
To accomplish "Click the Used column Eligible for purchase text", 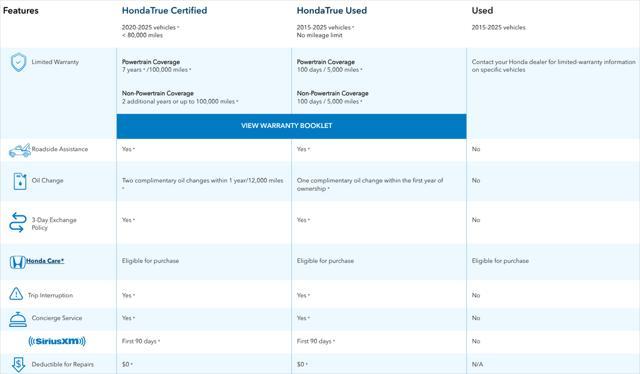I will (x=500, y=261).
